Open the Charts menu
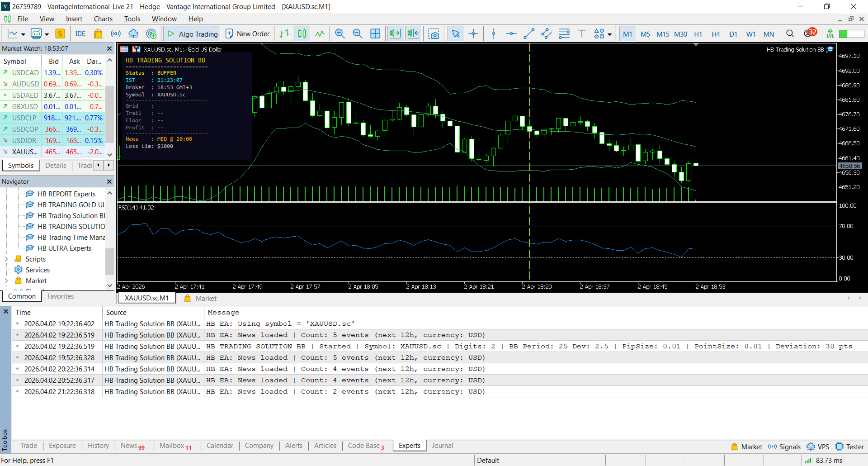The width and height of the screenshot is (868, 466). pyautogui.click(x=103, y=19)
